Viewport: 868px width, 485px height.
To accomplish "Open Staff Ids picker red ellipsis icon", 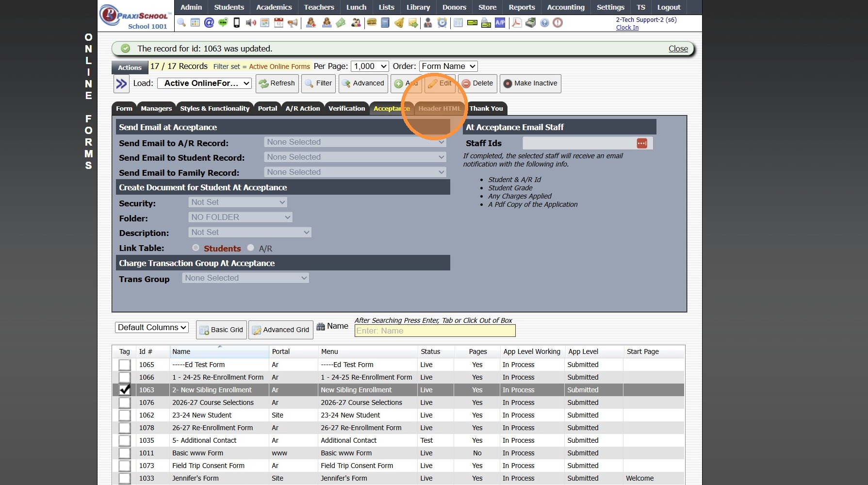I will tap(641, 143).
